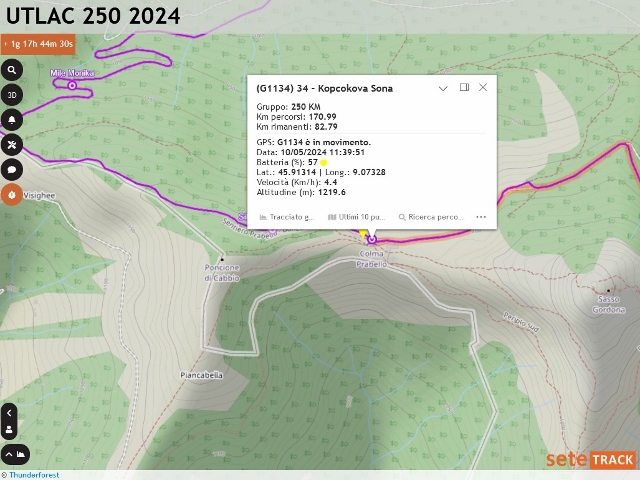Open Ricerca perco... search
Image resolution: width=640 pixels, height=480 pixels.
(x=431, y=217)
